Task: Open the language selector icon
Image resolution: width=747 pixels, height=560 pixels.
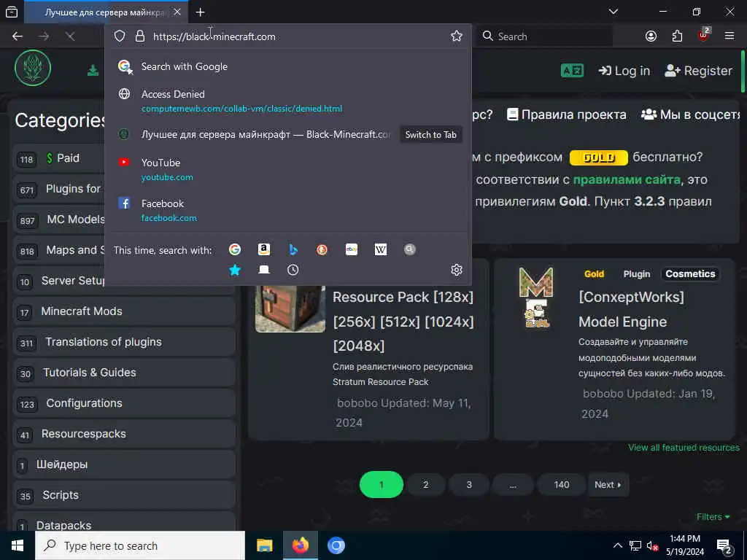Action: [572, 71]
